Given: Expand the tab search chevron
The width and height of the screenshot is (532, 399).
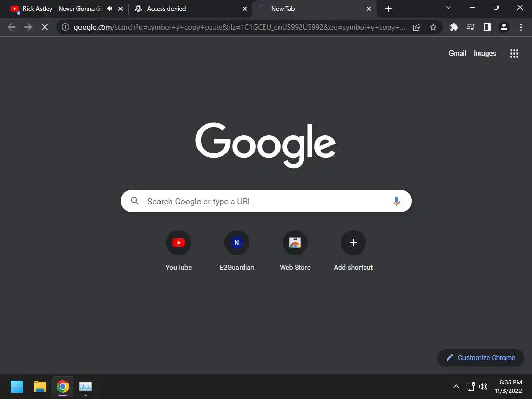Looking at the screenshot, I should [448, 7].
